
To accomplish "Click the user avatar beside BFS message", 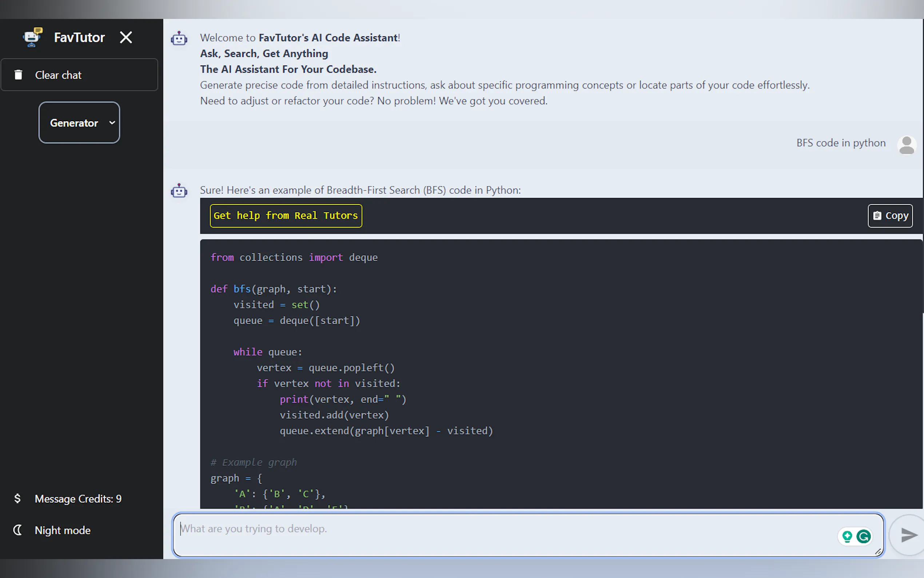I will click(x=907, y=145).
